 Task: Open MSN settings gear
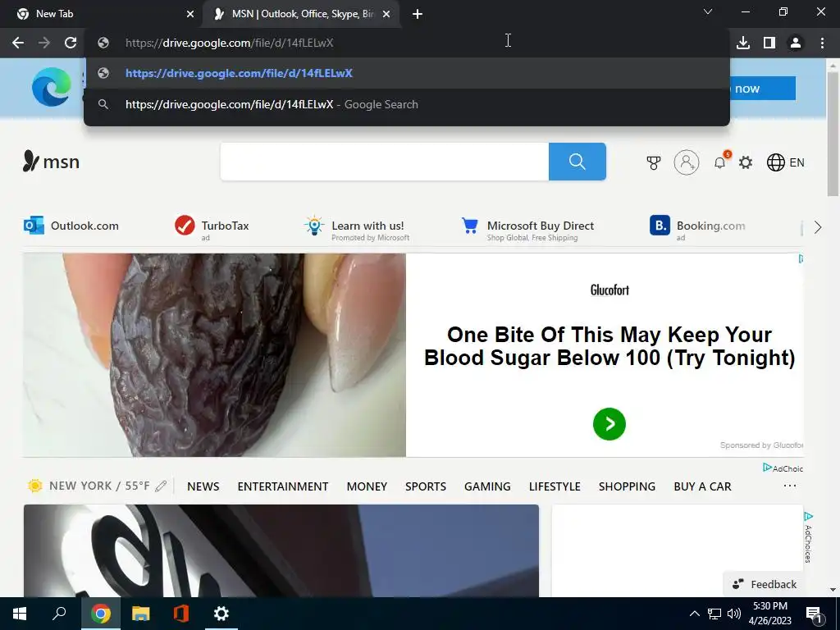point(746,162)
